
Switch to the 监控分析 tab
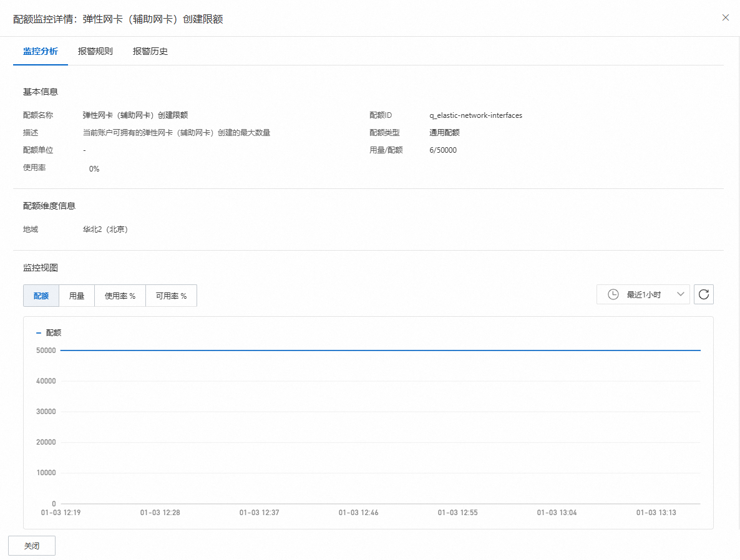pos(41,51)
